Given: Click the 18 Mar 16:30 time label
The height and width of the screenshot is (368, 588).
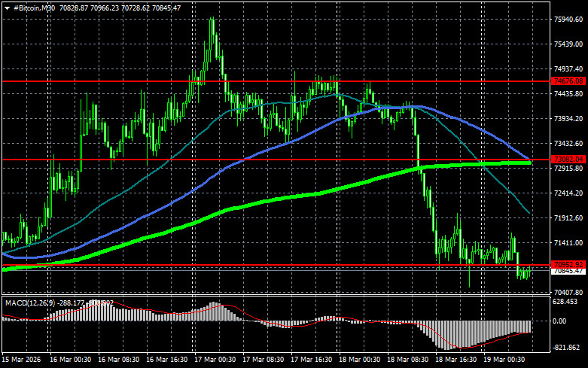Looking at the screenshot, I should coord(456,360).
